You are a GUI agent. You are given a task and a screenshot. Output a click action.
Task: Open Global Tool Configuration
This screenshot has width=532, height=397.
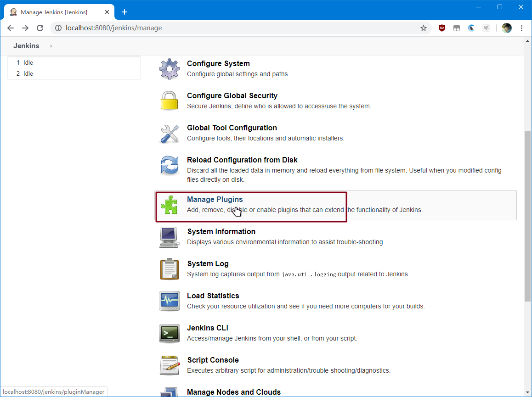coord(232,128)
